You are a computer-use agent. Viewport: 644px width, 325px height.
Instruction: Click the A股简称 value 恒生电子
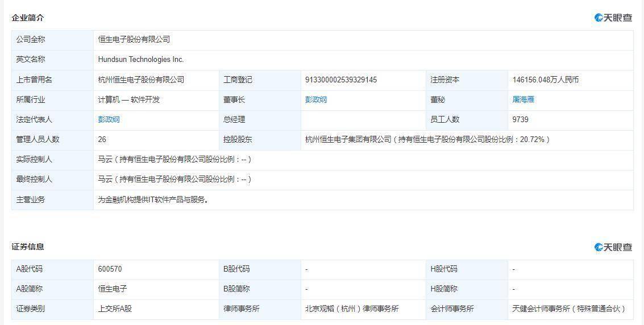point(113,289)
